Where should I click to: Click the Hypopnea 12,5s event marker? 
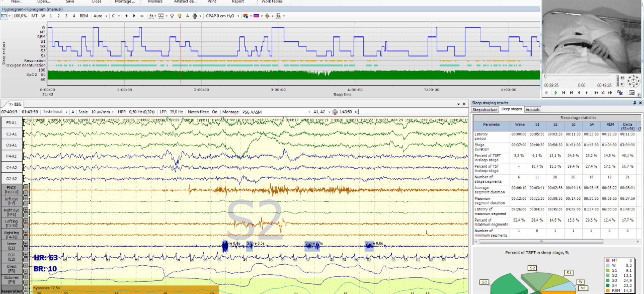click(126, 290)
